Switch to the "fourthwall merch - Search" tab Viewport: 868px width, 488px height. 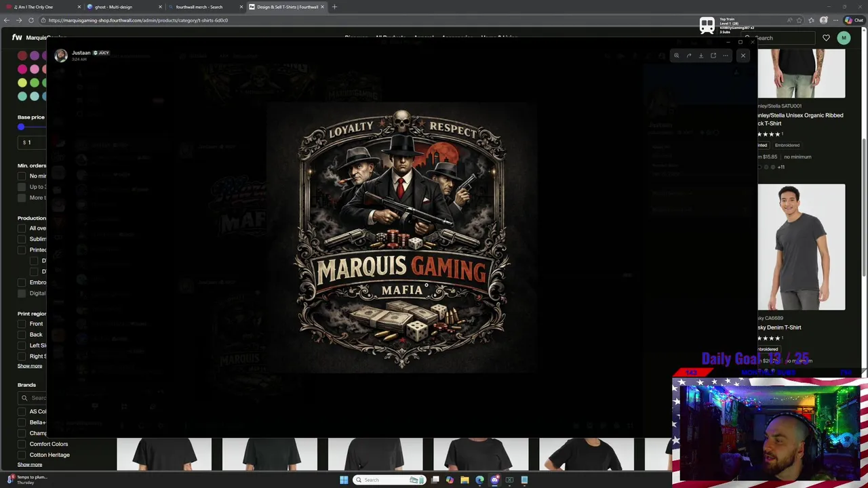point(203,7)
